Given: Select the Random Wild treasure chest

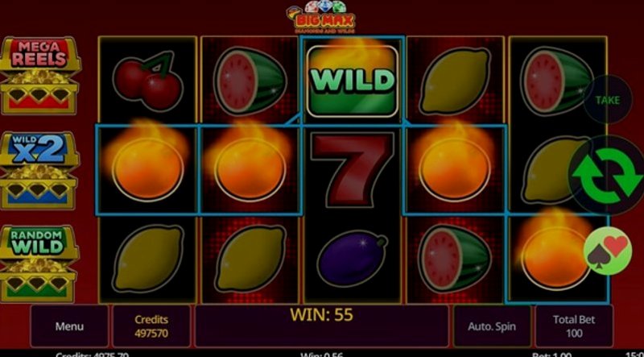Looking at the screenshot, I should 38,264.
